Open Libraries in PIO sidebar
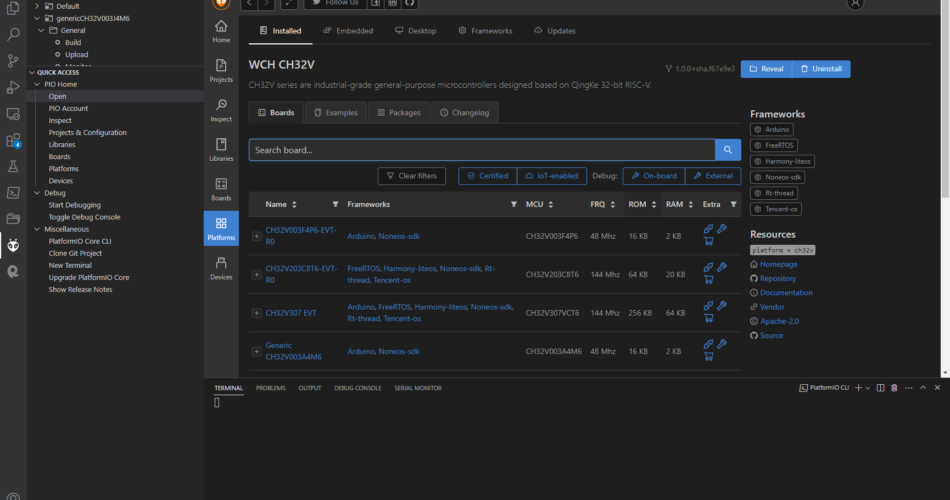Screen dimensions: 950x500 coord(221,150)
